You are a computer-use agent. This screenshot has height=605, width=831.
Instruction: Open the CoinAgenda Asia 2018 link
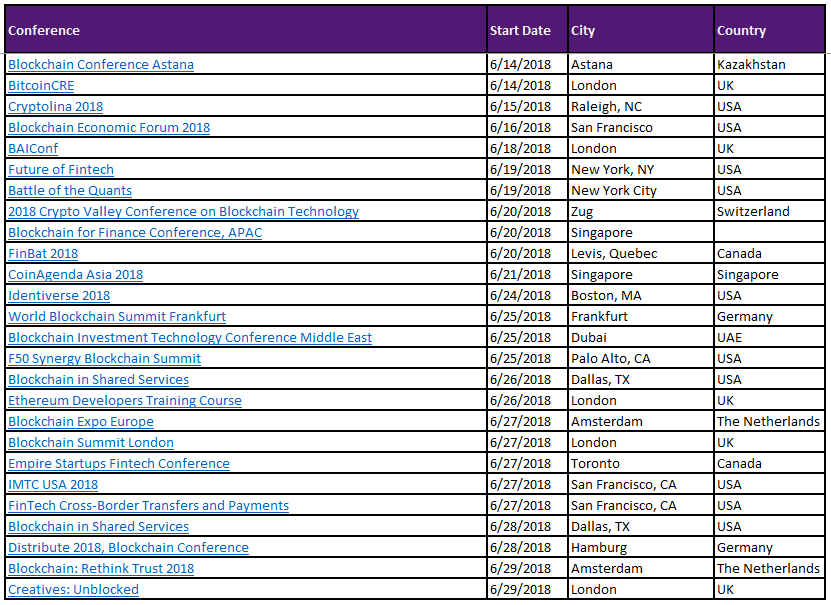pyautogui.click(x=75, y=275)
